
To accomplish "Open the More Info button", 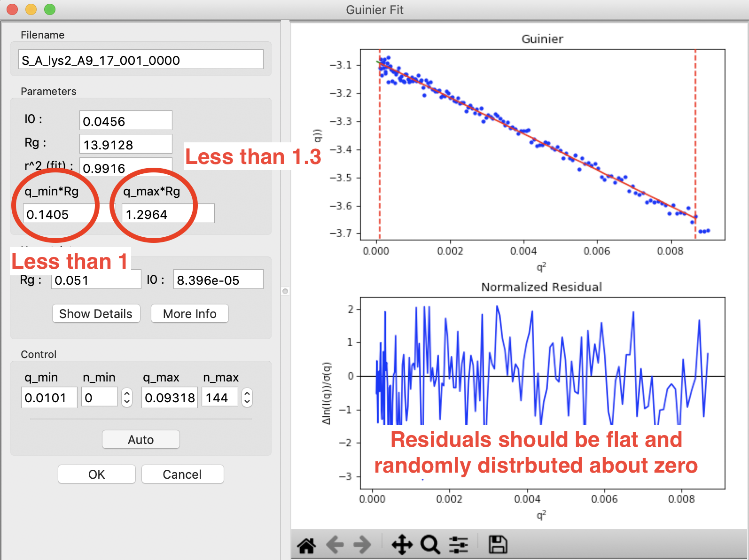I will click(190, 314).
